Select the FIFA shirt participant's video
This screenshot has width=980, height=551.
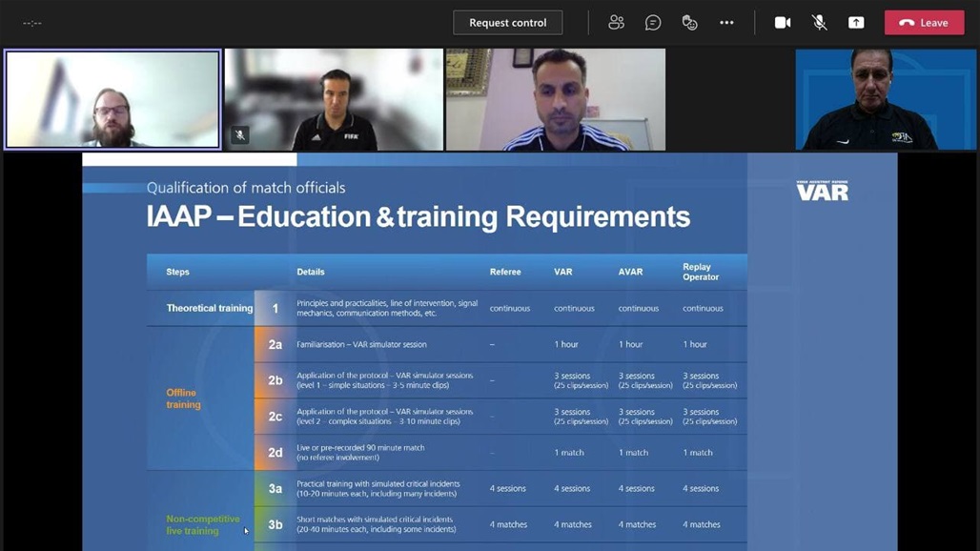tap(334, 99)
